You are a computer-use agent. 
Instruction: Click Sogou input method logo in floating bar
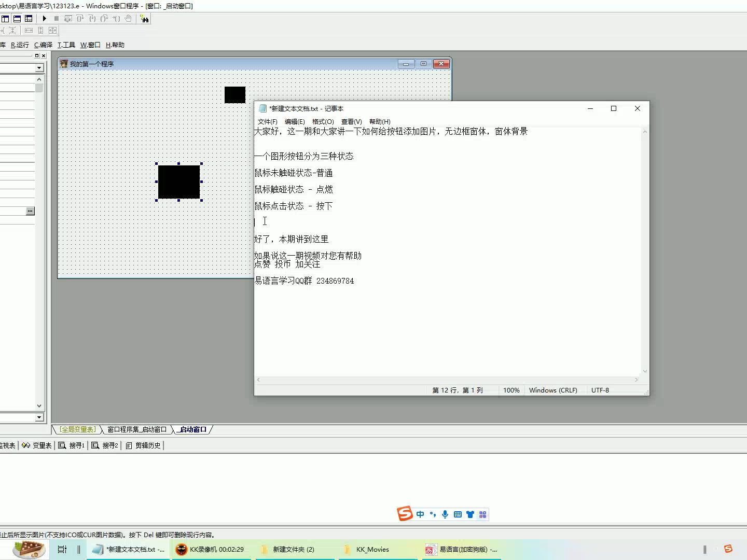pyautogui.click(x=405, y=514)
